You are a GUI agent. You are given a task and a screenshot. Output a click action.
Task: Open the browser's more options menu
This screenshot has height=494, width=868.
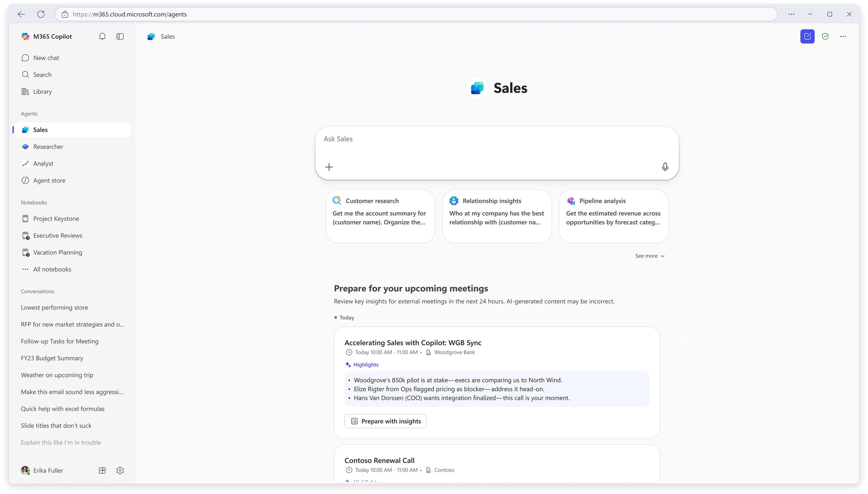[x=791, y=14]
